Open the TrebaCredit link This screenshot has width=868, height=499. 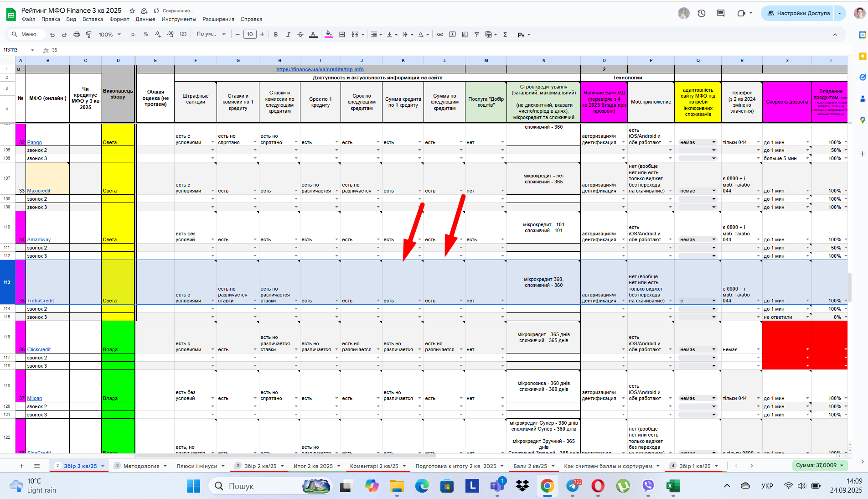click(41, 301)
